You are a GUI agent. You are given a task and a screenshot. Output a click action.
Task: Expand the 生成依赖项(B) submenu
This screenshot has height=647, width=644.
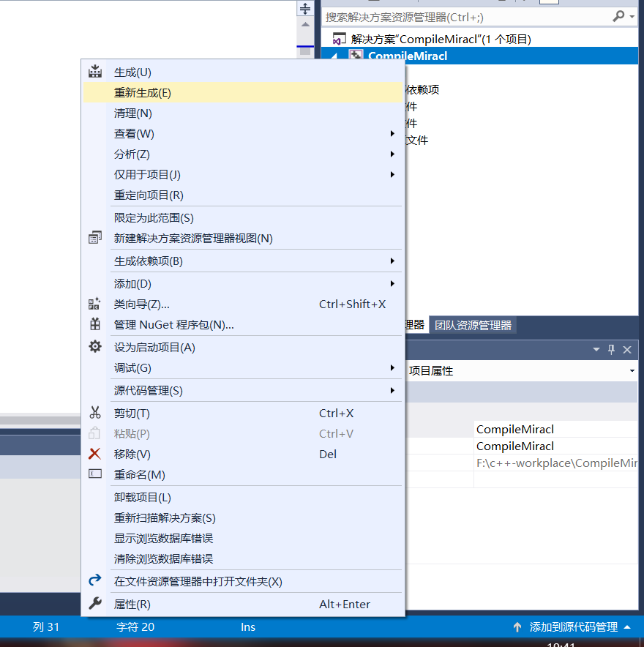(x=242, y=261)
